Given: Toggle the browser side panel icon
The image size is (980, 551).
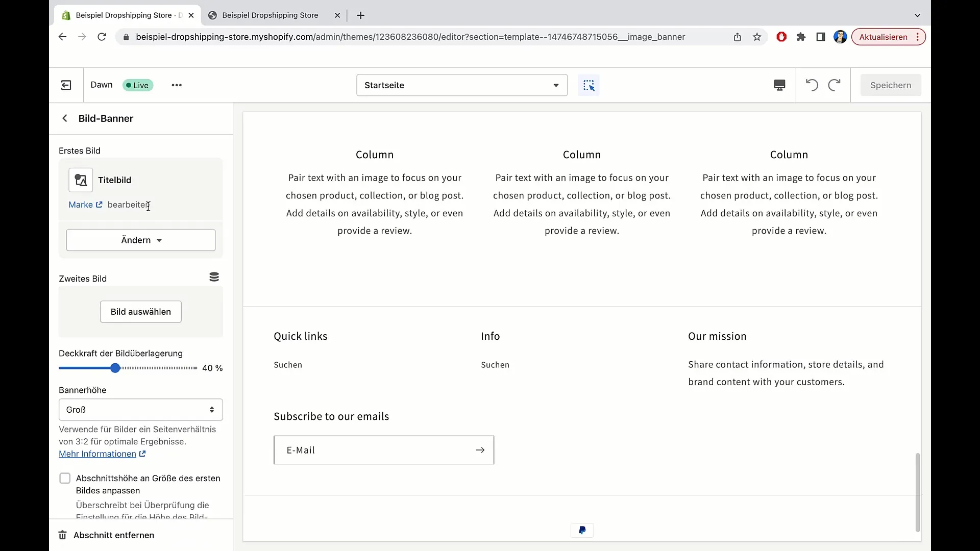Looking at the screenshot, I should pyautogui.click(x=821, y=37).
